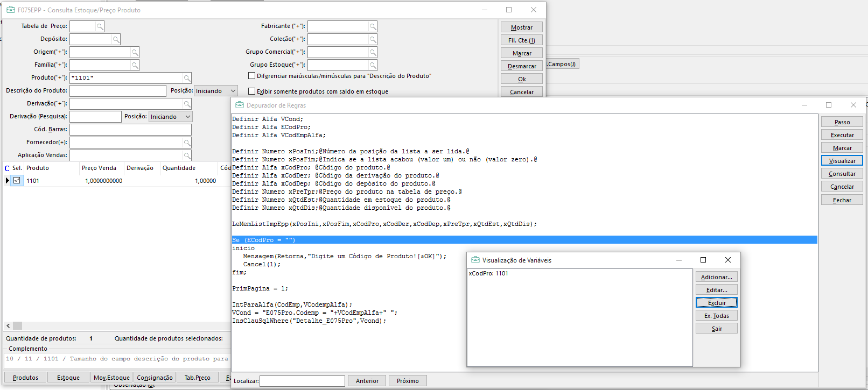Open lookup for Tabela de Preço field
Viewport: 868px width, 390px height.
coord(100,26)
